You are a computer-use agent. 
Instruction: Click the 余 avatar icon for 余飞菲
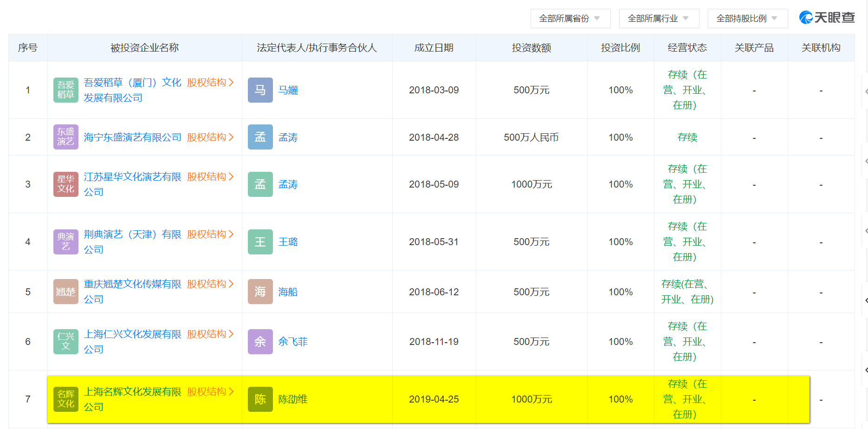tap(260, 342)
